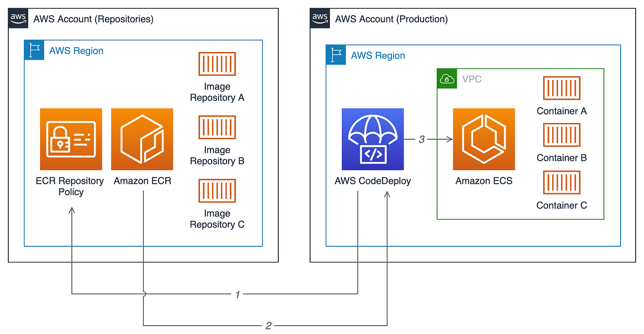This screenshot has width=644, height=334.
Task: Select the 'Container B' label
Action: click(562, 158)
